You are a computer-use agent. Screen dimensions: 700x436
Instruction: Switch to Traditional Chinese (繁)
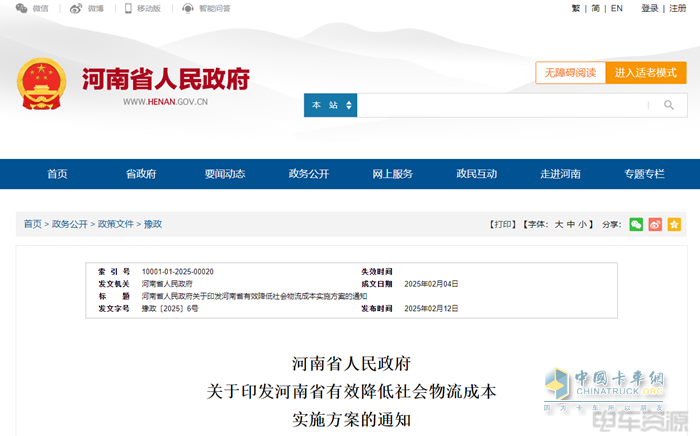[576, 8]
